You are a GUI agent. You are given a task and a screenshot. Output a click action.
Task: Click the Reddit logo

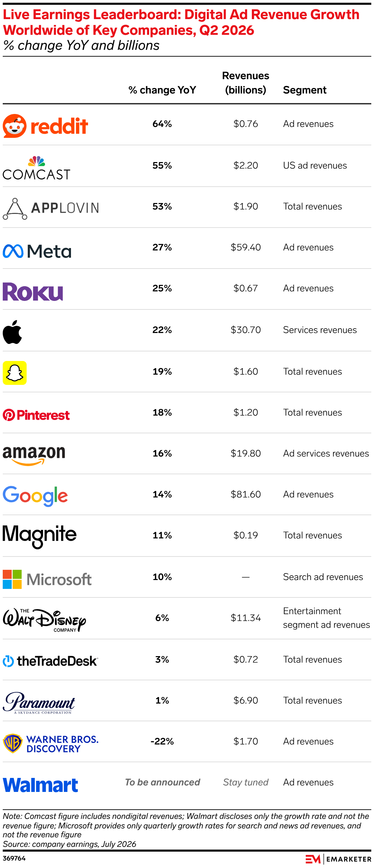pyautogui.click(x=45, y=126)
